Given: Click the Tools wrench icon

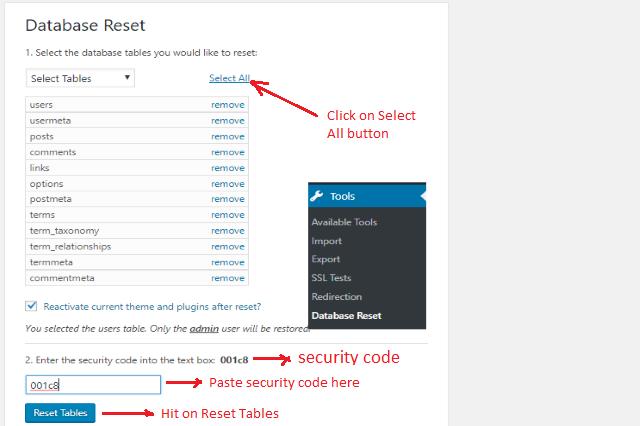Looking at the screenshot, I should coord(317,196).
